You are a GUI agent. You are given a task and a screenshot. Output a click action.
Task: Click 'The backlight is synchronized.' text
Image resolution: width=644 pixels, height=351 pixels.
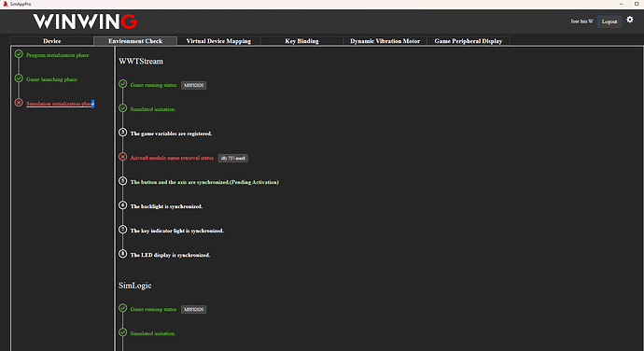tap(166, 206)
